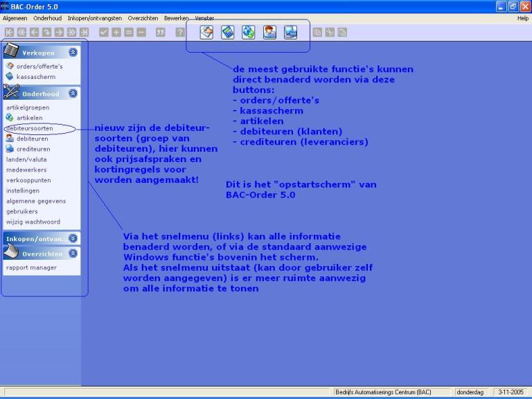532x399 pixels.
Task: Open instellingen in the sidebar
Action: [x=23, y=190]
